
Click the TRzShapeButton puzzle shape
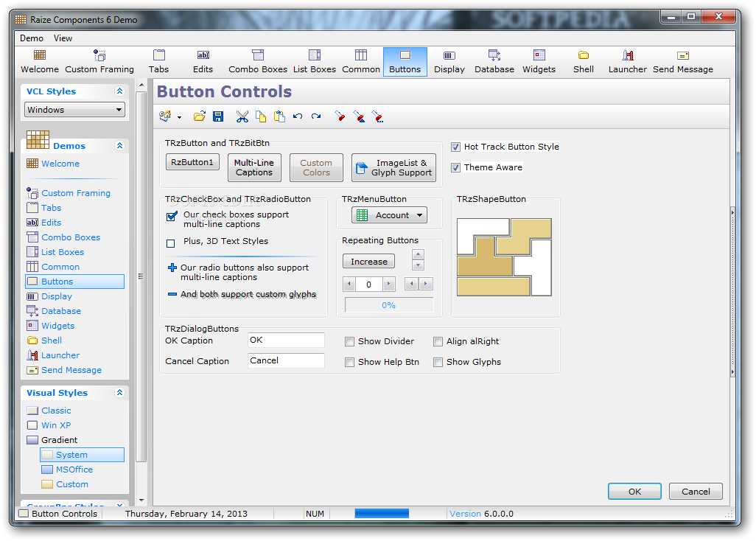tap(504, 257)
